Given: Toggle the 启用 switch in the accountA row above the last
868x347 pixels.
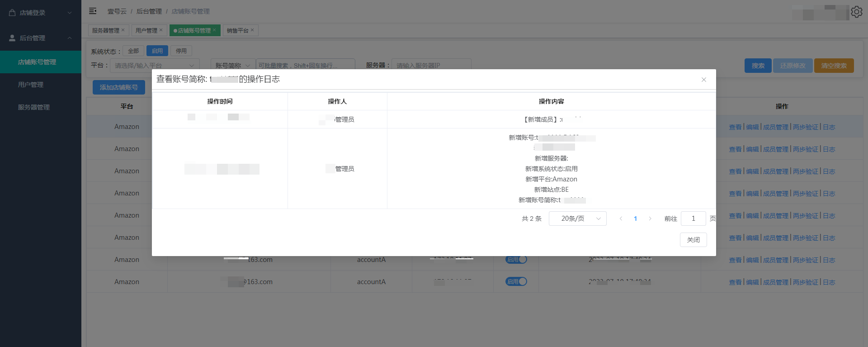Looking at the screenshot, I should pyautogui.click(x=516, y=260).
